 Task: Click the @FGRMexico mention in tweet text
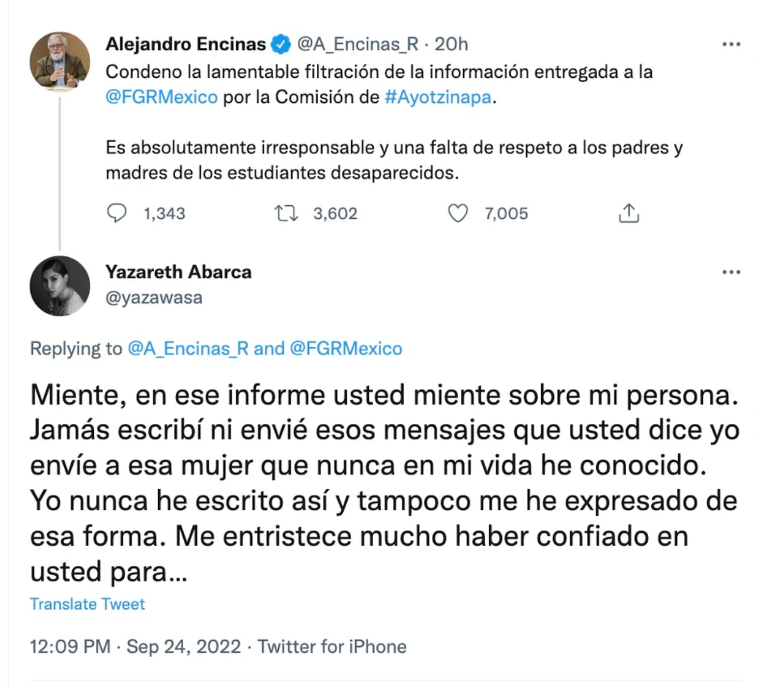click(161, 97)
